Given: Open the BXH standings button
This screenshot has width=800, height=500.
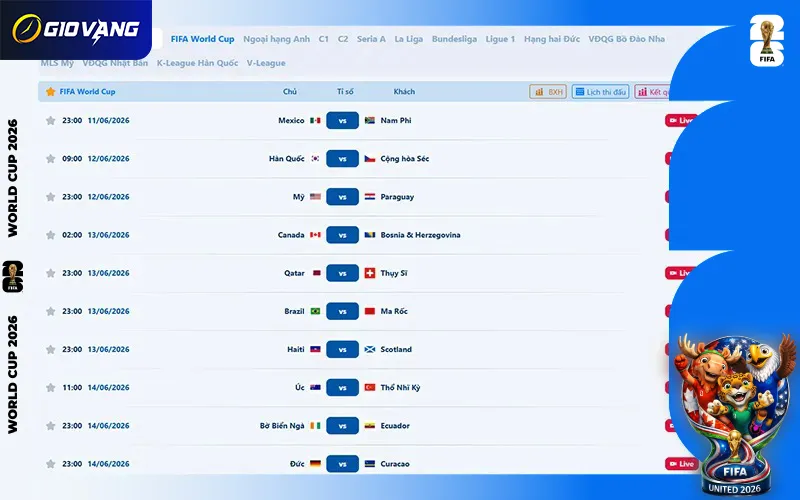Looking at the screenshot, I should pos(548,92).
